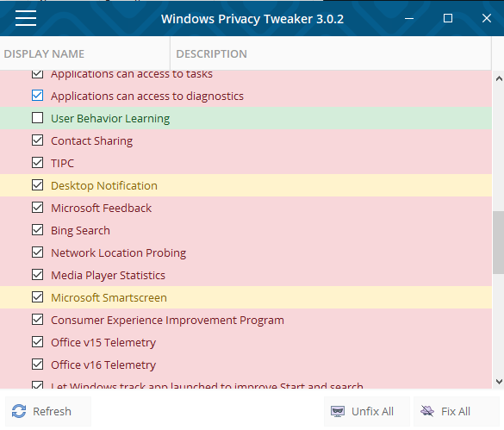Uncheck Office v16 Telemetry
The image size is (504, 430).
pyautogui.click(x=37, y=365)
